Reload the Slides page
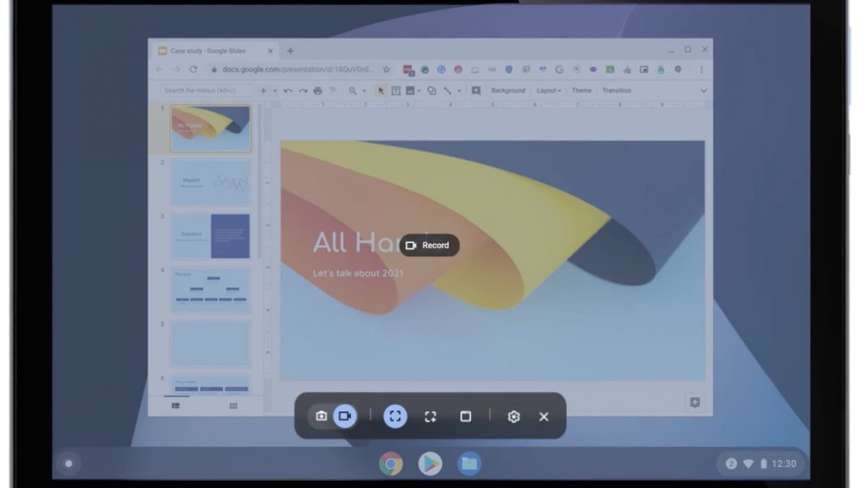 pos(193,69)
